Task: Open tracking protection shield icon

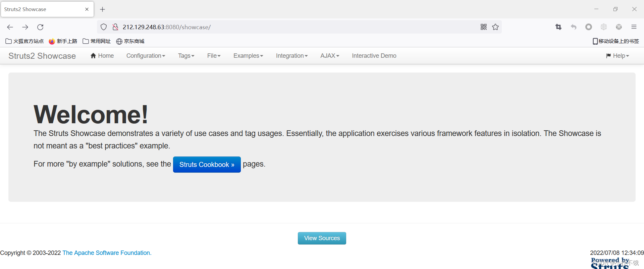Action: pos(104,27)
